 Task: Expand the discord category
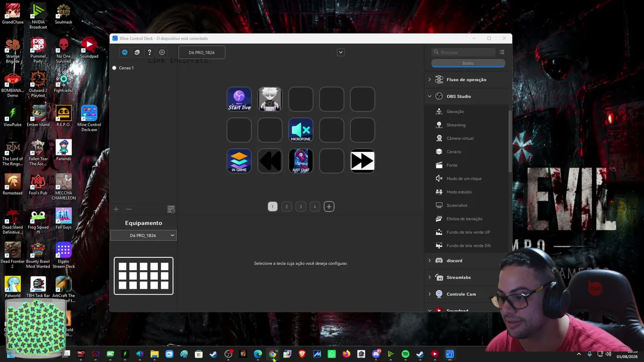pos(430,260)
